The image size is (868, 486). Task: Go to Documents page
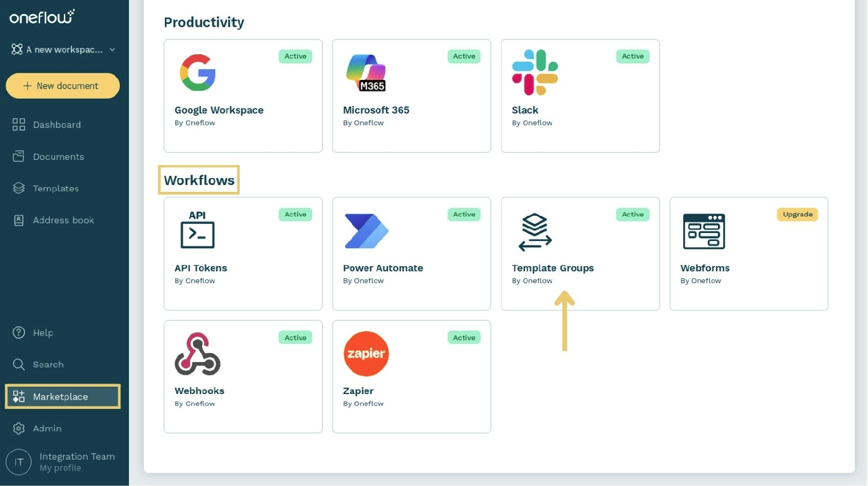tap(58, 156)
